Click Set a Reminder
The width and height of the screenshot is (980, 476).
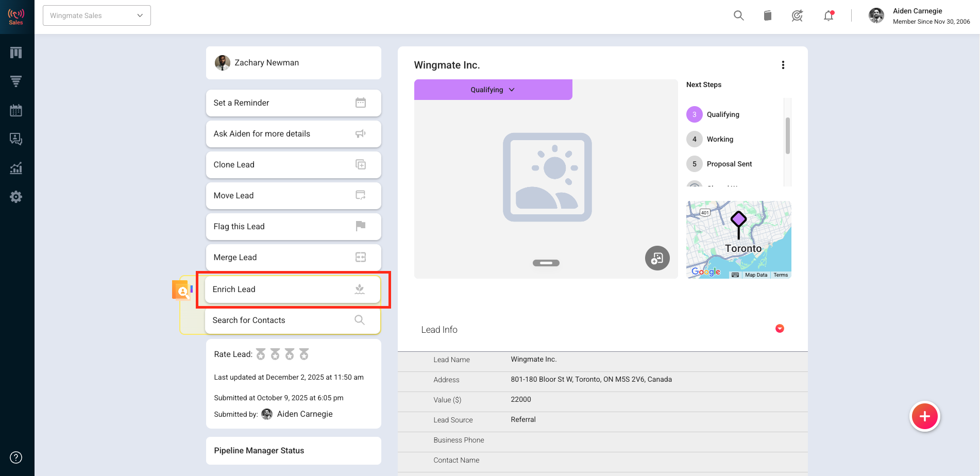(x=294, y=103)
